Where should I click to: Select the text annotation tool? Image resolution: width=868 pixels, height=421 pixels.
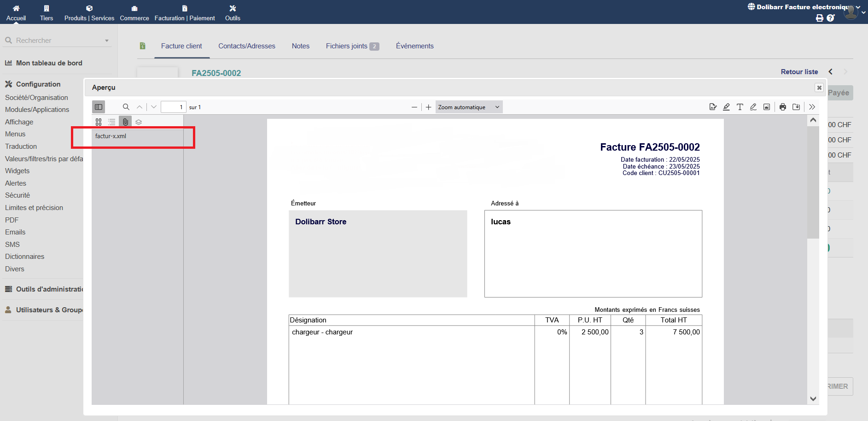pos(740,107)
